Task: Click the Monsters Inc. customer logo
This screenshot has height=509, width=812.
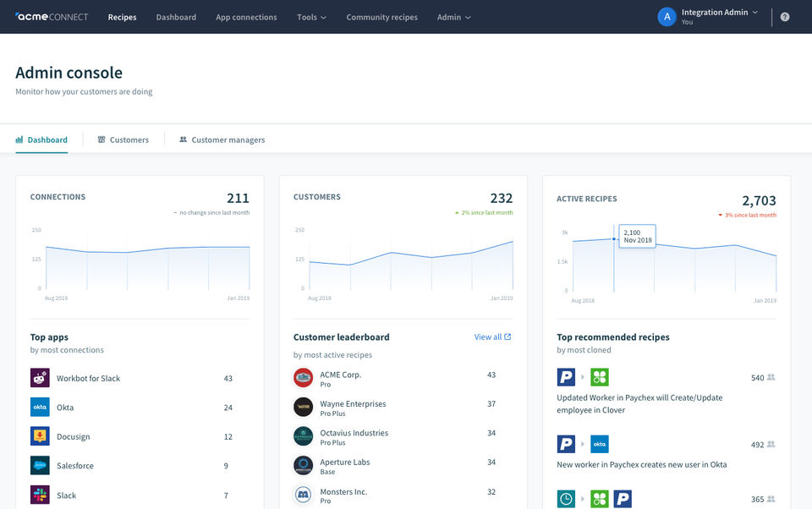Action: coord(303,495)
